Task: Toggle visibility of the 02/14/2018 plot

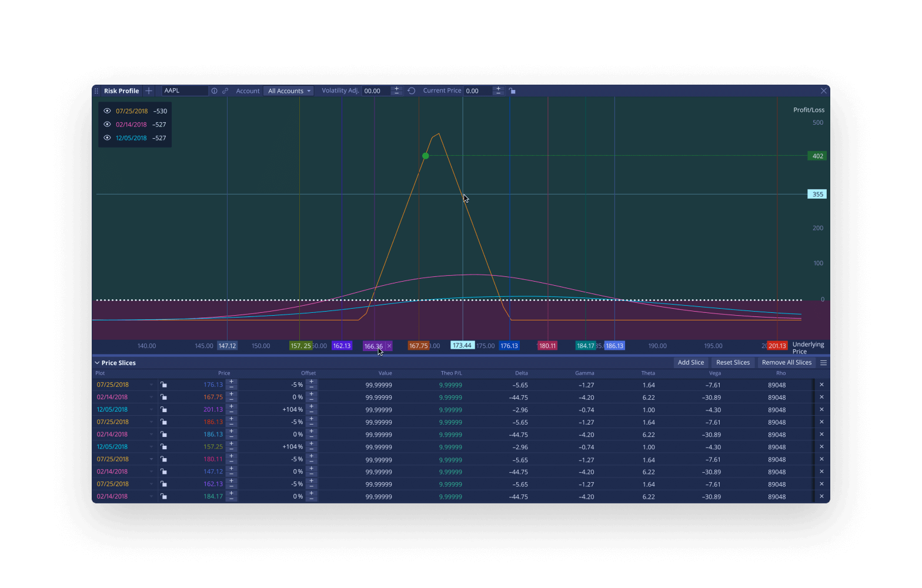Action: point(107,124)
